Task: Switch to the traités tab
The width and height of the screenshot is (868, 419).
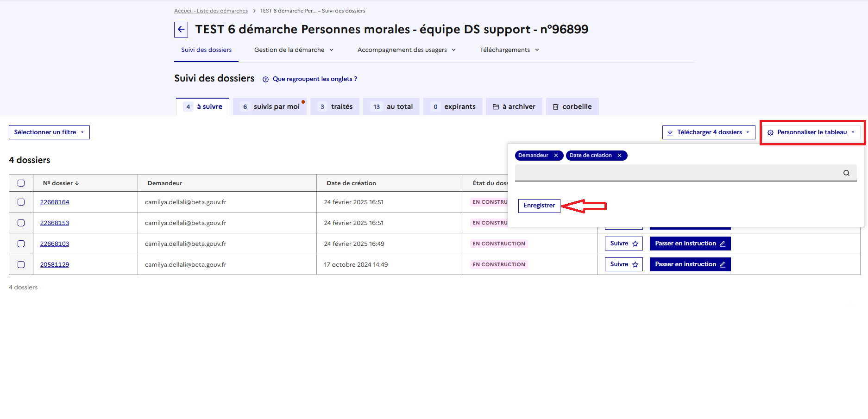Action: pyautogui.click(x=336, y=106)
